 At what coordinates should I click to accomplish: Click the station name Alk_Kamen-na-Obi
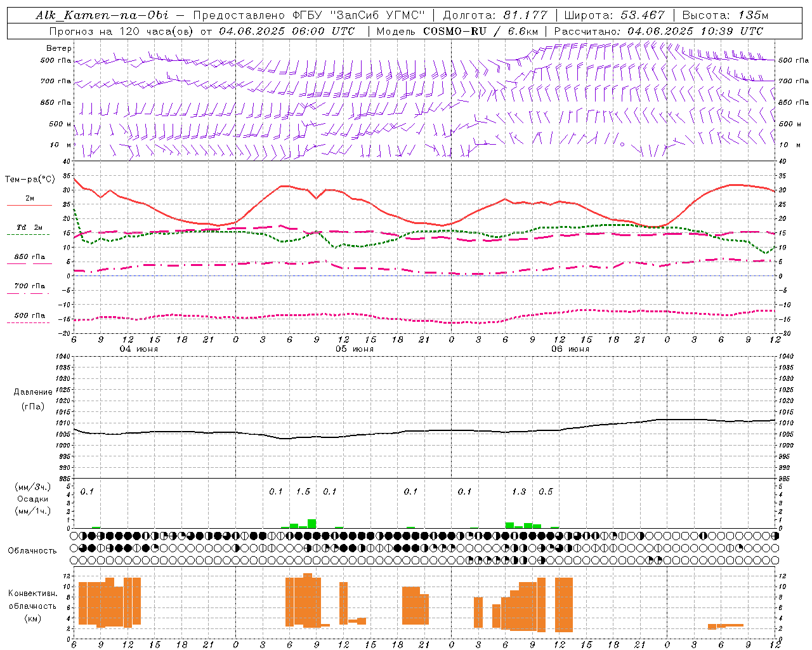[x=102, y=15]
